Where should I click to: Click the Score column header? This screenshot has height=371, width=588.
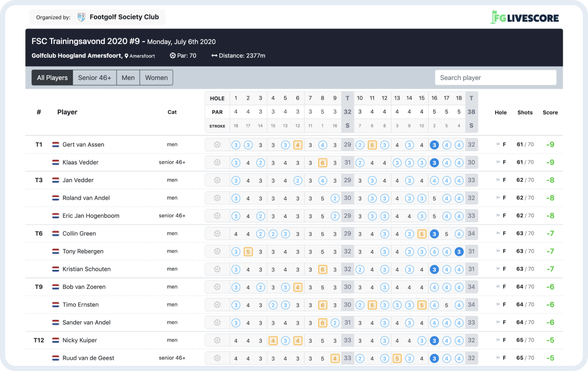550,112
